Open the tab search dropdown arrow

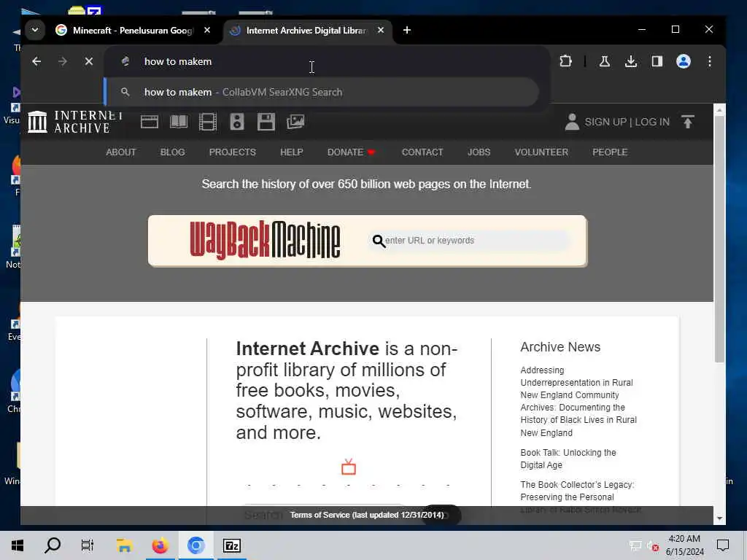point(35,30)
